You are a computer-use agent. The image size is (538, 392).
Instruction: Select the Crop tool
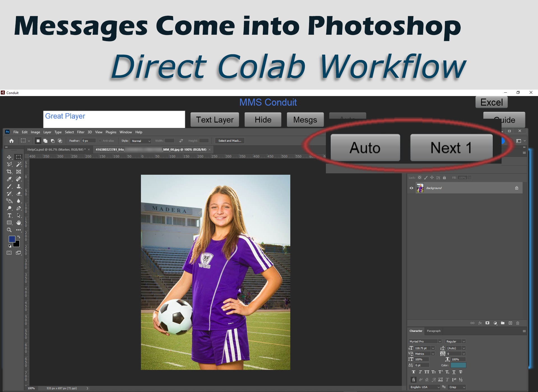click(9, 172)
